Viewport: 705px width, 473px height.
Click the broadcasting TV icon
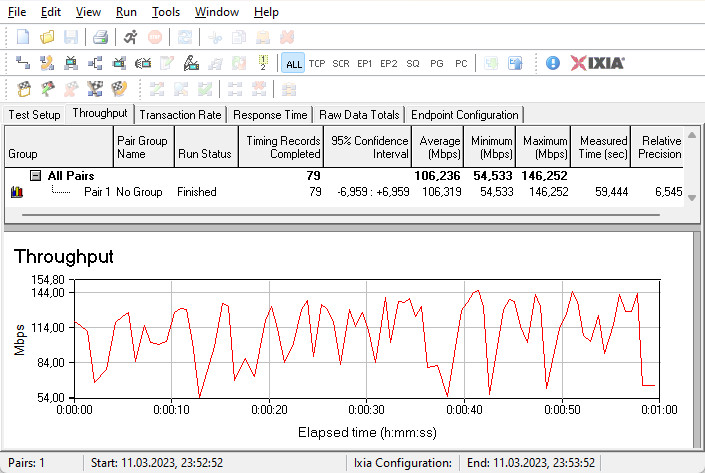point(143,63)
